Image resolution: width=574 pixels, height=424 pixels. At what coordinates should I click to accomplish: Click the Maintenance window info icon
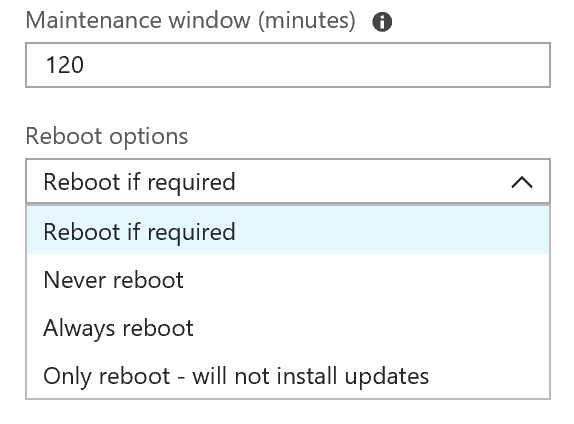[382, 22]
